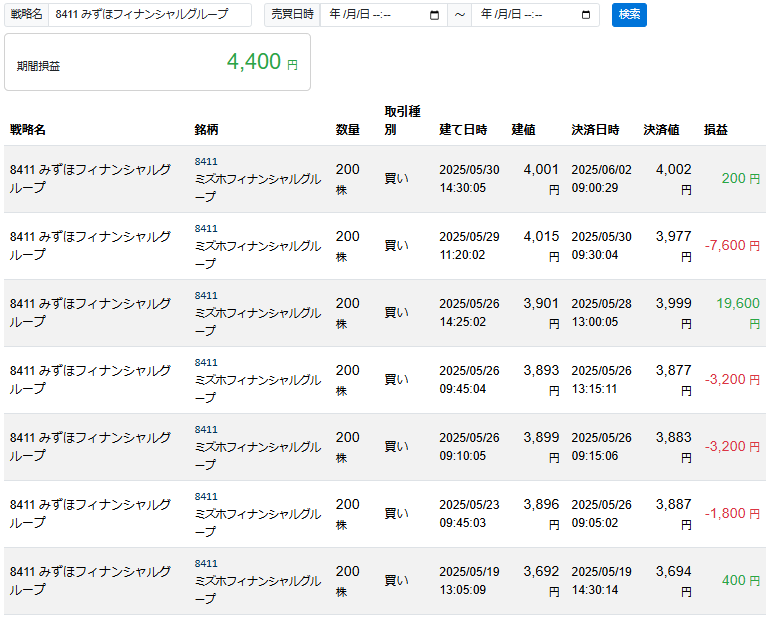773x625 pixels.
Task: Click entry date 2025/05/29 11:20:02
Action: point(469,246)
